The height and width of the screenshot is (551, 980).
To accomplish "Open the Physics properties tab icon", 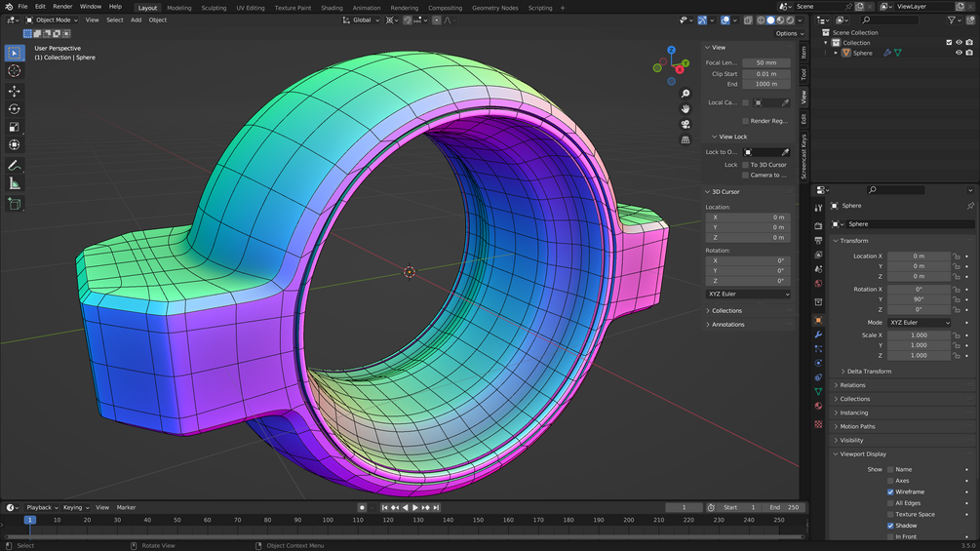I will coord(818,363).
